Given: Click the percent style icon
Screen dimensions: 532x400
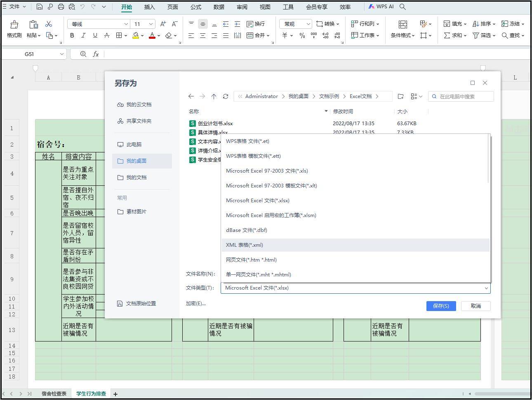Looking at the screenshot, I should point(302,35).
